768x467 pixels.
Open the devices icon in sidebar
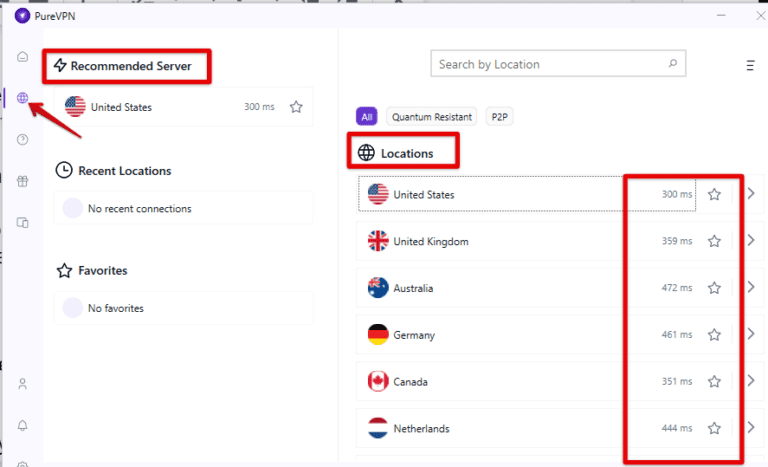point(22,222)
